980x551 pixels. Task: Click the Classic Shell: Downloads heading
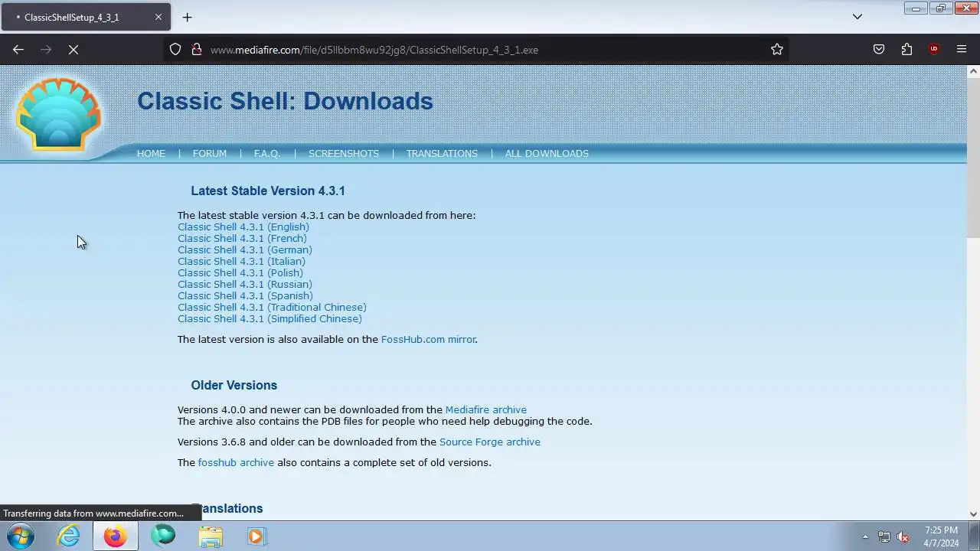[285, 101]
